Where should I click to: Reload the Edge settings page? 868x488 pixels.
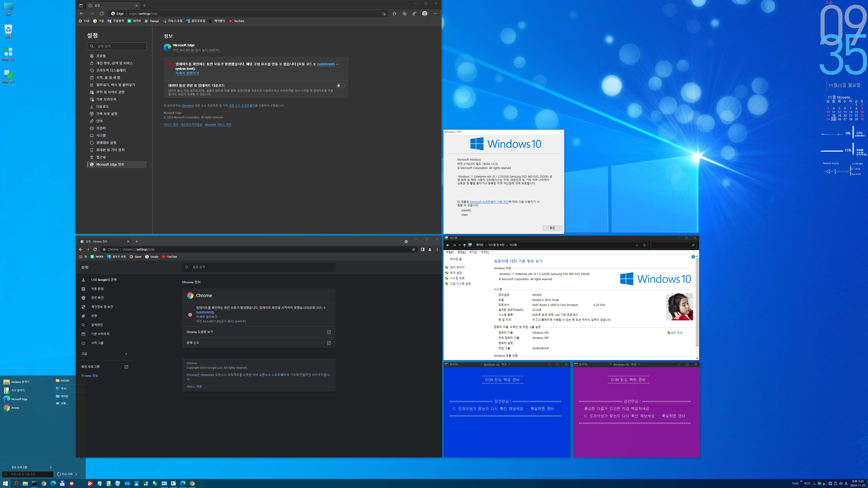(x=101, y=14)
